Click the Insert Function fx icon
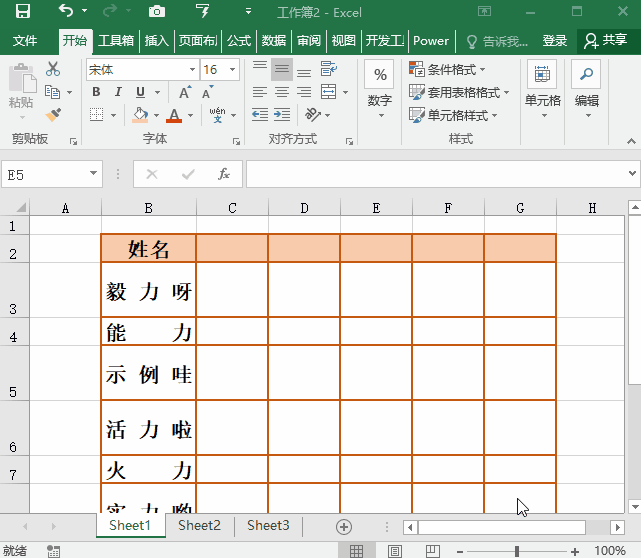The image size is (641, 558). (x=224, y=174)
